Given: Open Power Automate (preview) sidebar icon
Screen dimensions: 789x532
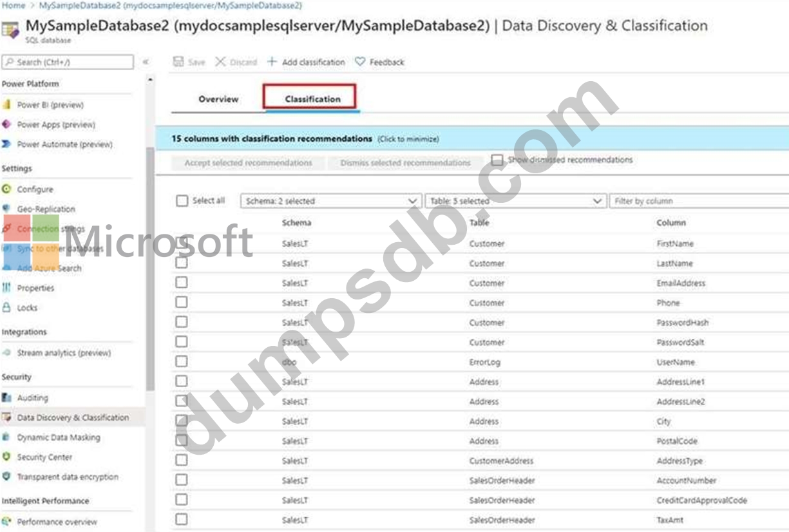Looking at the screenshot, I should coord(7,144).
